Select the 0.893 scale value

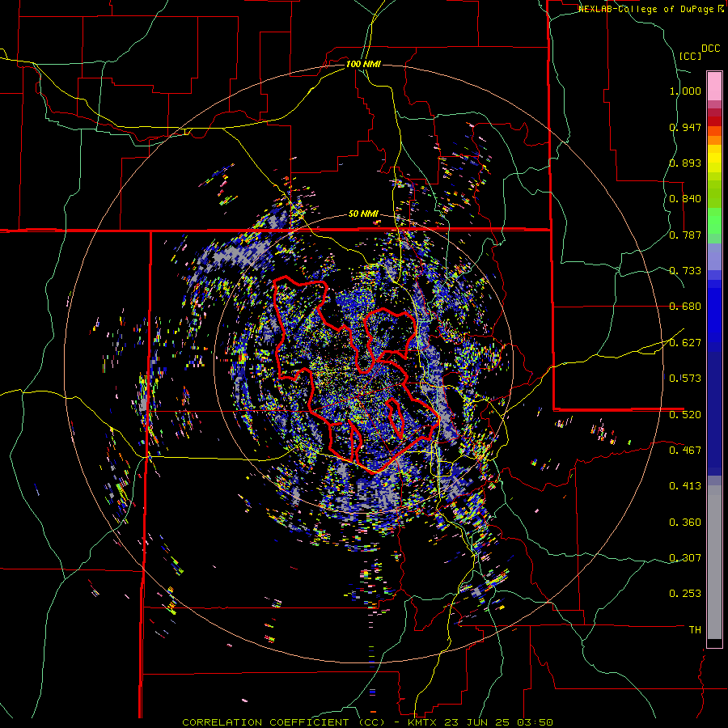[685, 163]
